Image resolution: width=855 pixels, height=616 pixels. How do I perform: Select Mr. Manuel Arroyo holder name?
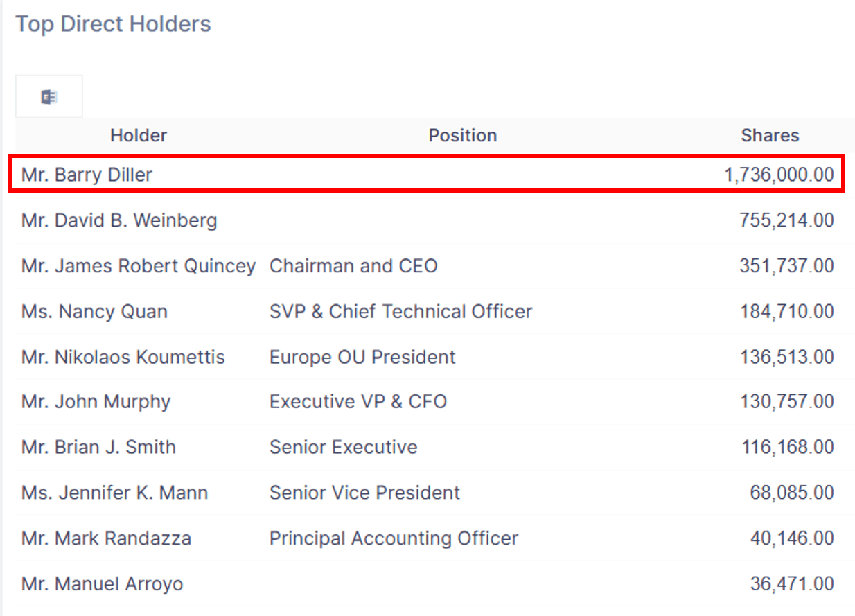(102, 584)
